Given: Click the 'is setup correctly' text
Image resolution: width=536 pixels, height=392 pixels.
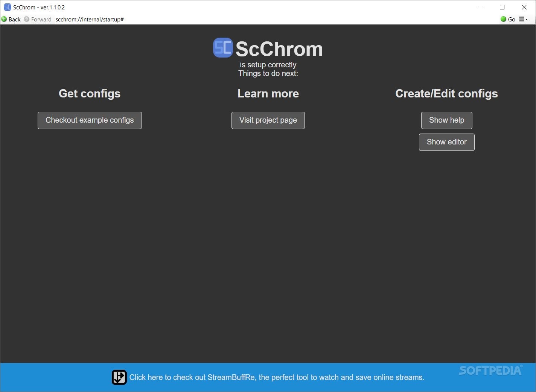Looking at the screenshot, I should click(x=268, y=65).
